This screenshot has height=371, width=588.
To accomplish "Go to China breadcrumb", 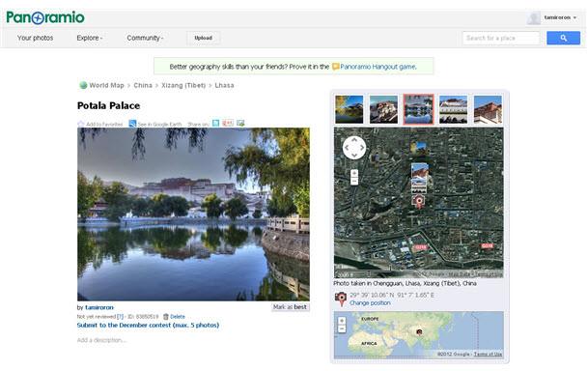I will pos(143,86).
